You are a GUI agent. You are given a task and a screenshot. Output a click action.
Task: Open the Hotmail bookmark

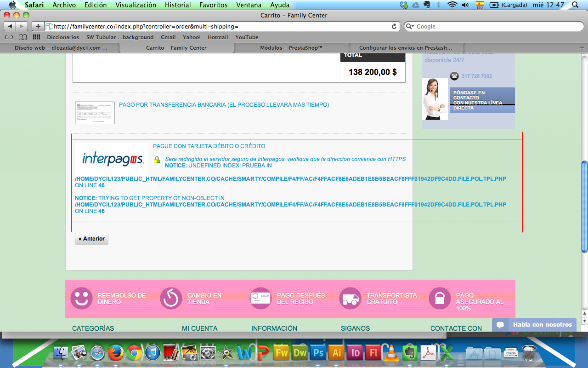[x=218, y=37]
